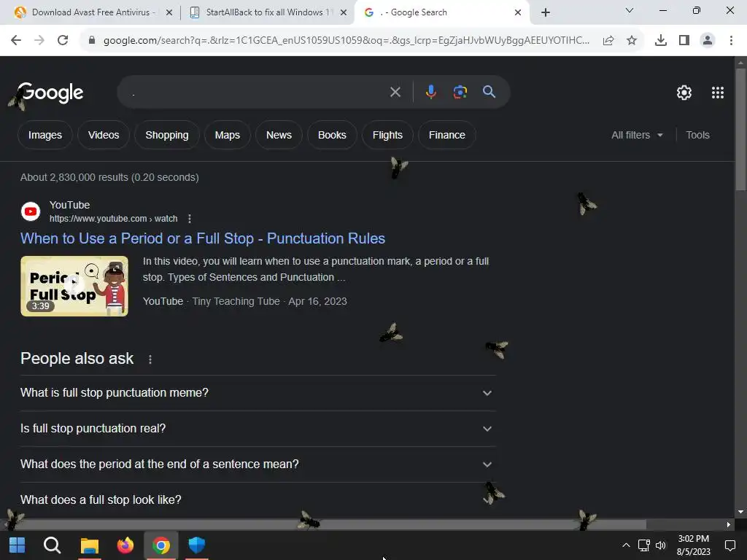
Task: View site information lock icon
Action: point(92,40)
